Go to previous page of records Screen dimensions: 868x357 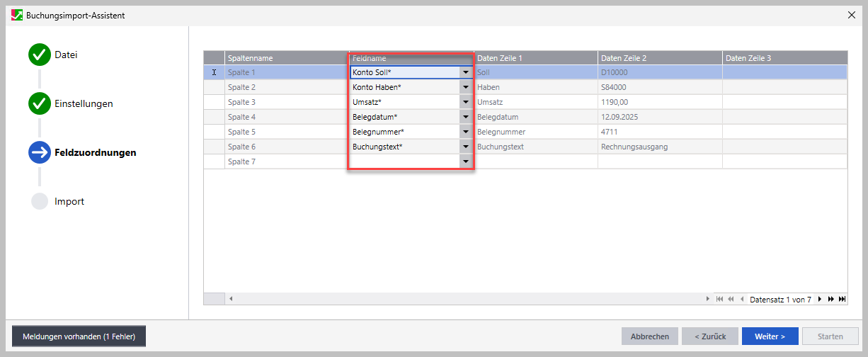[731, 299]
